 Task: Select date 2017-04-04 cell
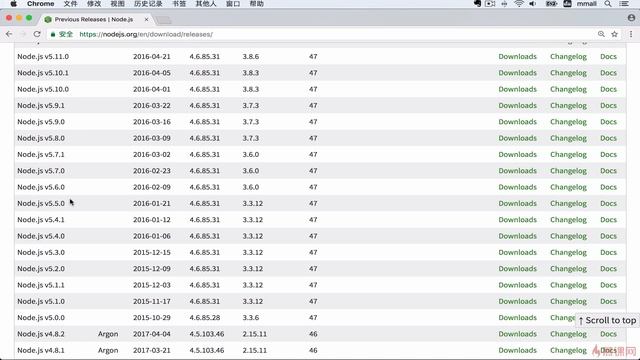tap(151, 334)
